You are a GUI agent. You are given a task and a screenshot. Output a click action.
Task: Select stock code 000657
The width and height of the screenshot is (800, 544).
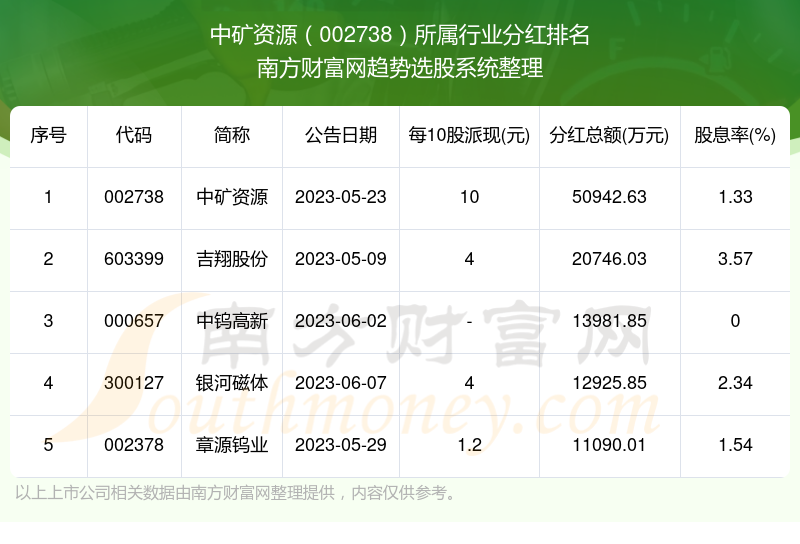(x=134, y=321)
